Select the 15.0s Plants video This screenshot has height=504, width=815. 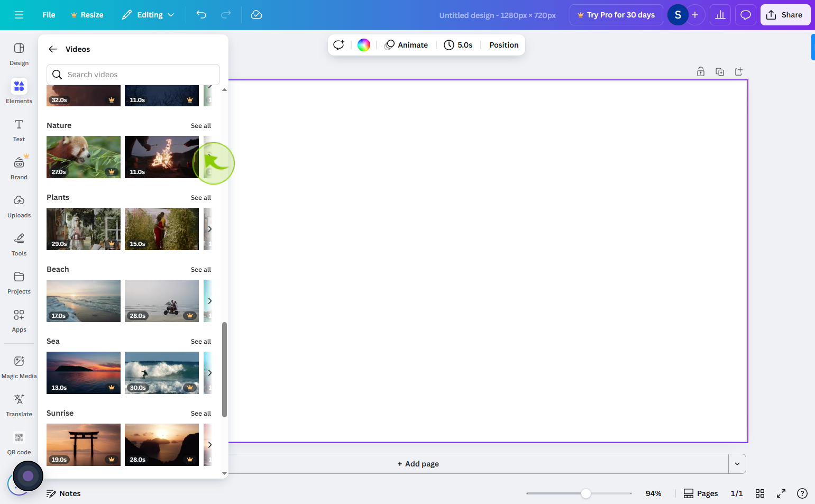point(162,229)
